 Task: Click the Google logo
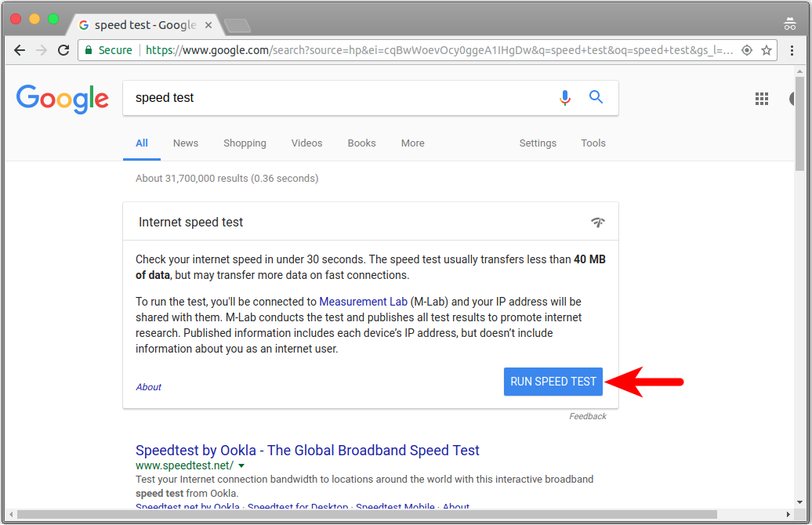point(63,99)
